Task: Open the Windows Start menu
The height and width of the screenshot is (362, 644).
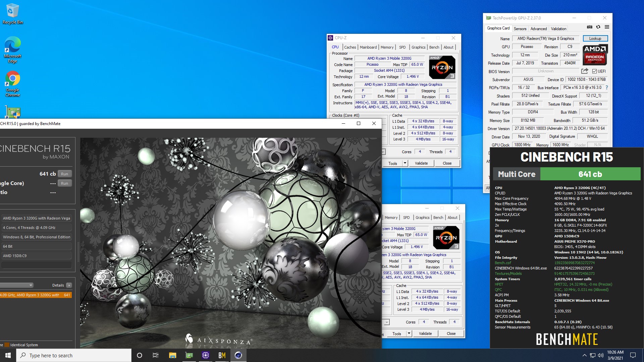Action: click(x=8, y=355)
